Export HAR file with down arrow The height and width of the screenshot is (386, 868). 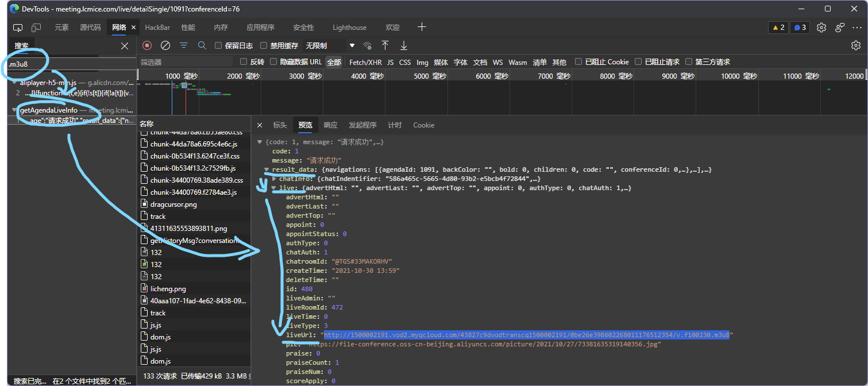pyautogui.click(x=404, y=45)
